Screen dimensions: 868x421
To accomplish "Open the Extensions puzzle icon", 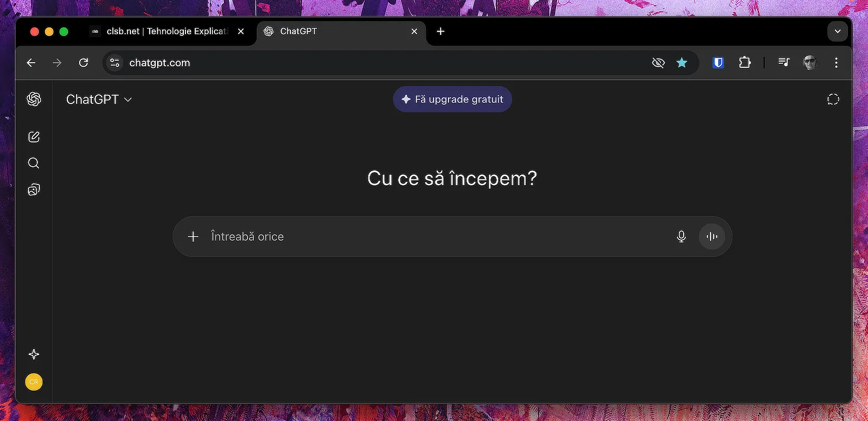I will tap(745, 63).
